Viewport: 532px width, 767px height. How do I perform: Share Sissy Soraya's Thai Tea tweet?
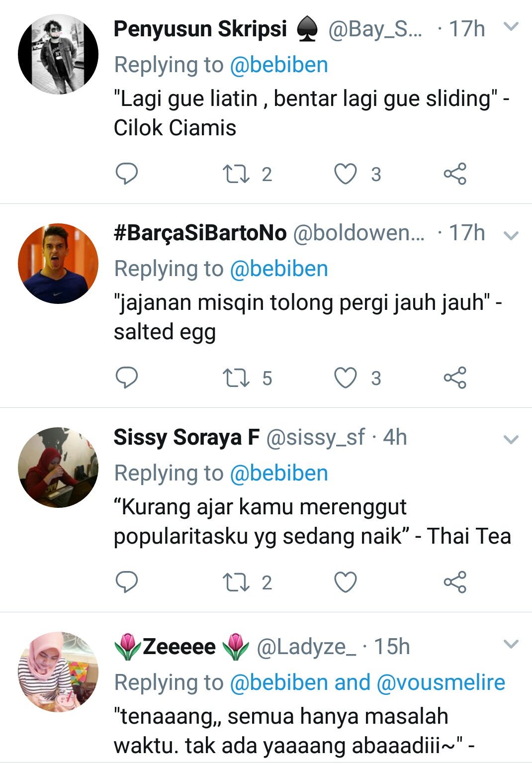(x=455, y=582)
